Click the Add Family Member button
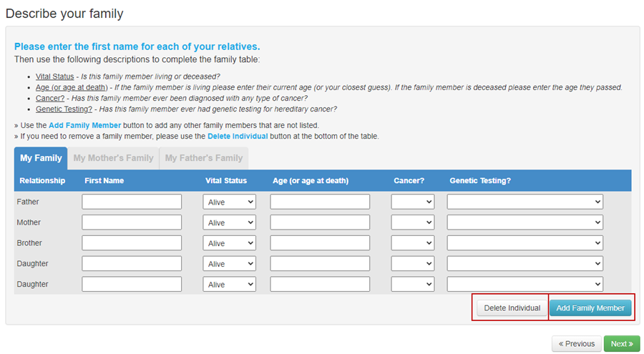644x354 pixels. [590, 308]
